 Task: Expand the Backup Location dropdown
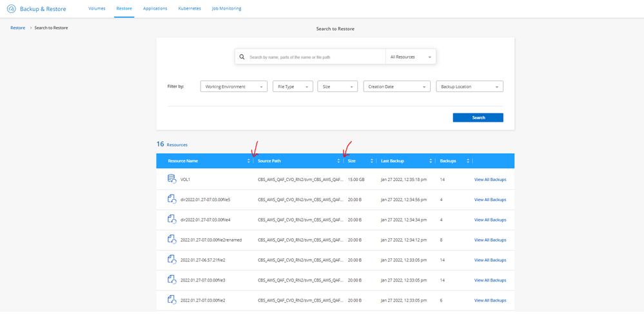(x=469, y=86)
